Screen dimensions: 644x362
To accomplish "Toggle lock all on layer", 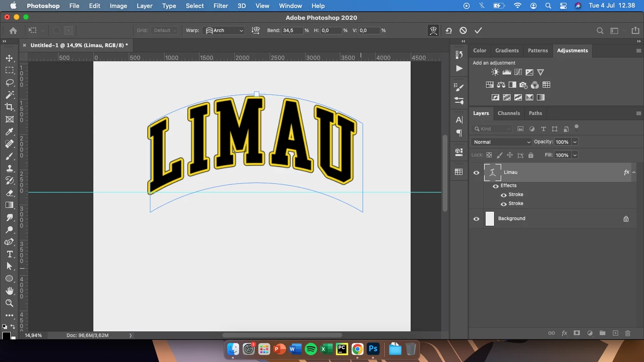I will [x=531, y=155].
